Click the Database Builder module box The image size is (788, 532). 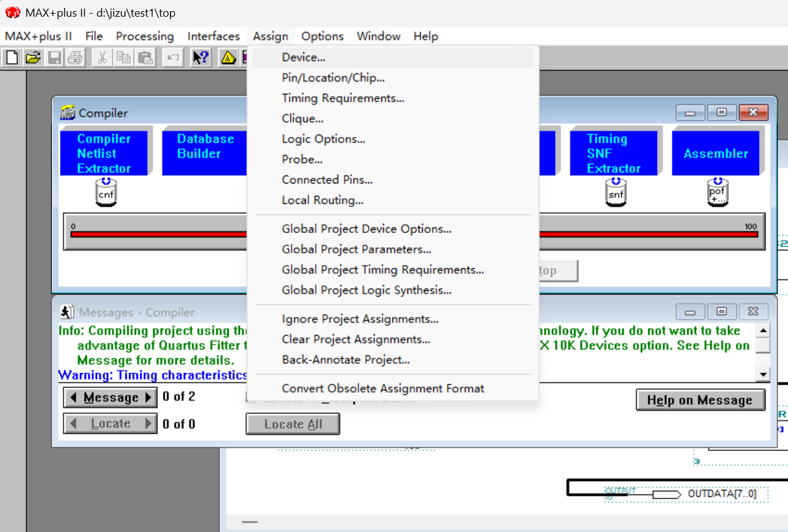coord(205,153)
